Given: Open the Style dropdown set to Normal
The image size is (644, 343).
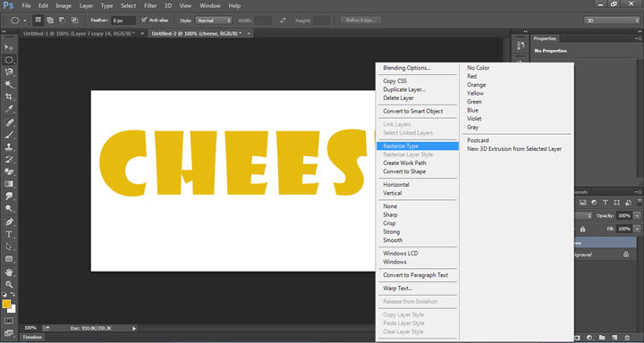Looking at the screenshot, I should tap(214, 21).
